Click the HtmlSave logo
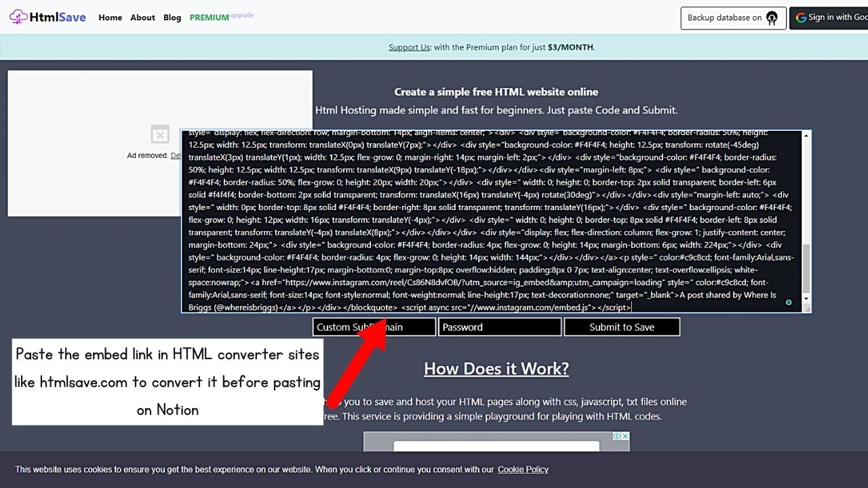 [47, 17]
